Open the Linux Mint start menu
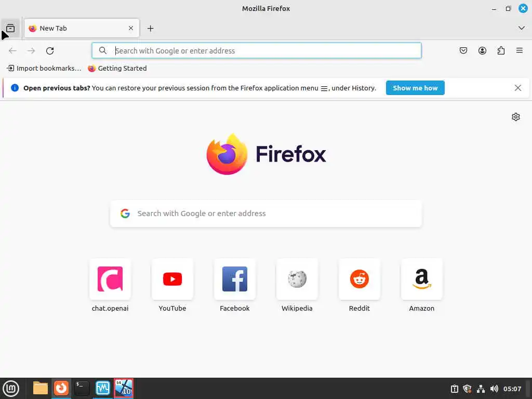532x399 pixels. tap(11, 389)
